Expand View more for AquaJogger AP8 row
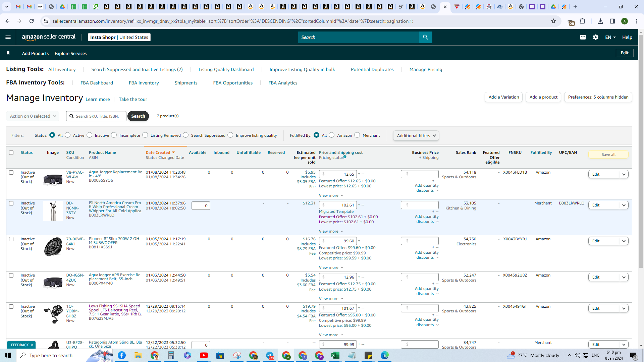Screen dimensions: 644x362 (331, 299)
